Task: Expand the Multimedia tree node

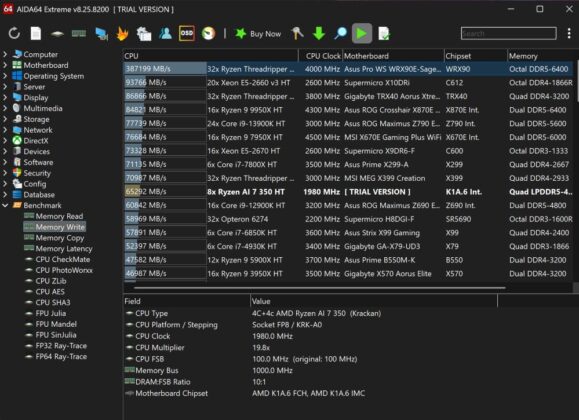Action: [5, 108]
